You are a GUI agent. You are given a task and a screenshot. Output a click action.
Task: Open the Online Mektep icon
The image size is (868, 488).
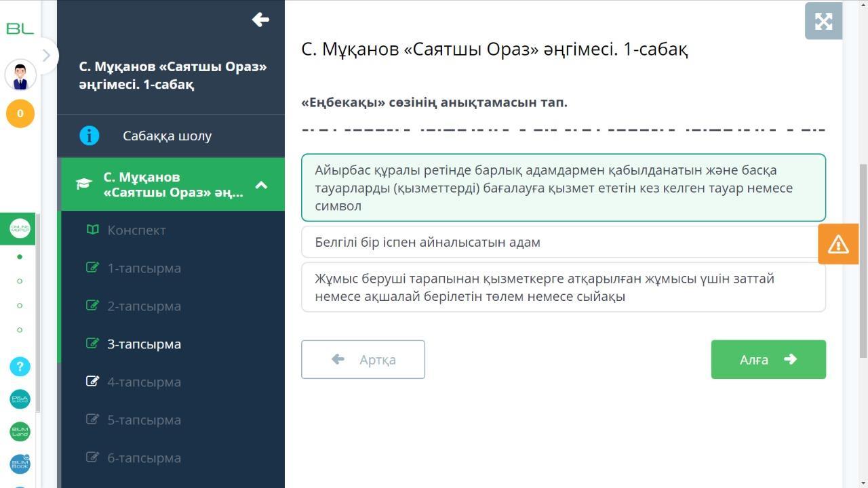pos(20,228)
